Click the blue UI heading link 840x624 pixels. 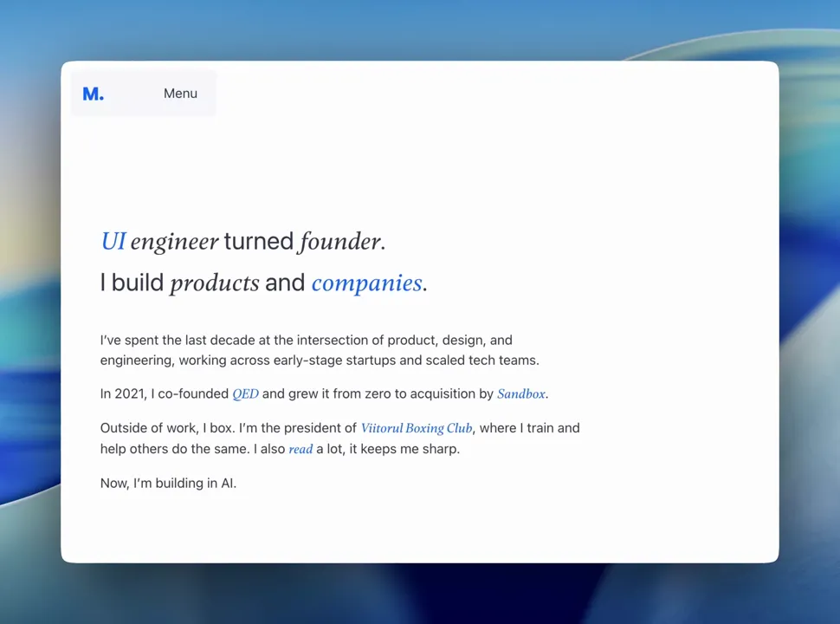[113, 241]
